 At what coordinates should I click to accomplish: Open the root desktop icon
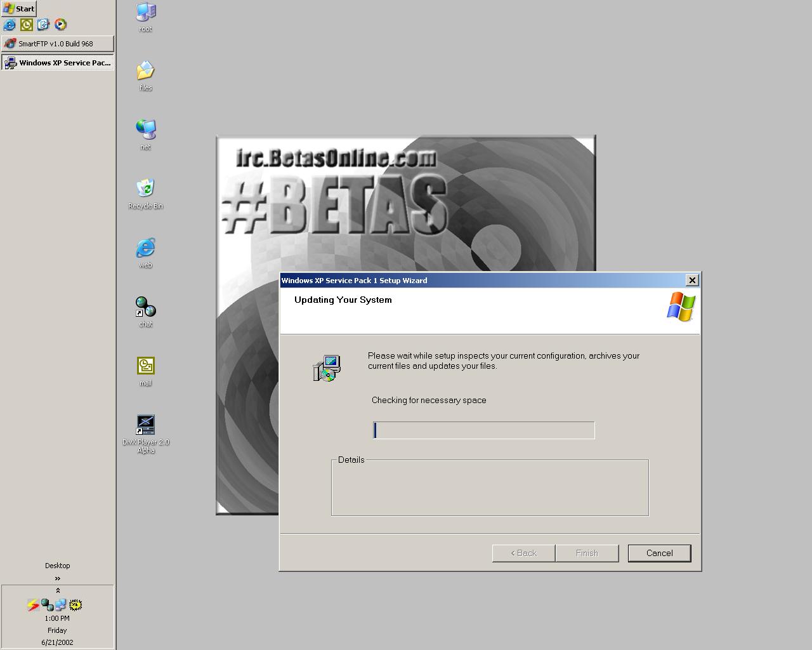click(146, 17)
